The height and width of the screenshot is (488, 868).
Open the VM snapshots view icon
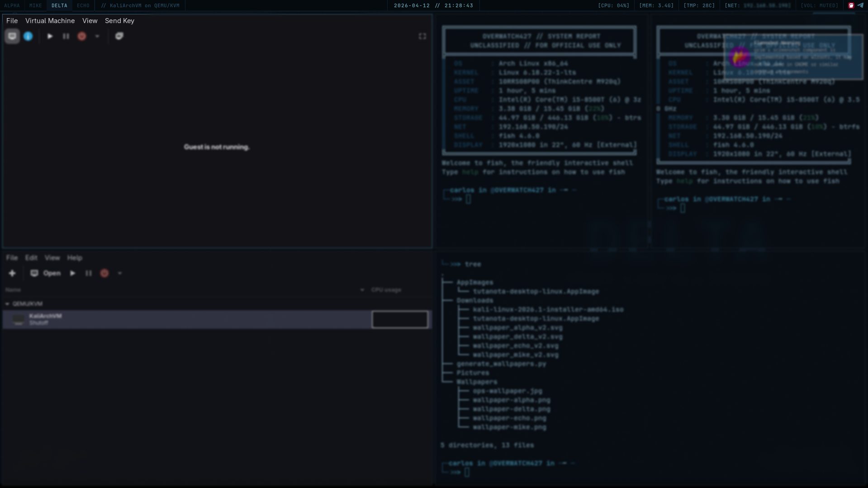119,36
